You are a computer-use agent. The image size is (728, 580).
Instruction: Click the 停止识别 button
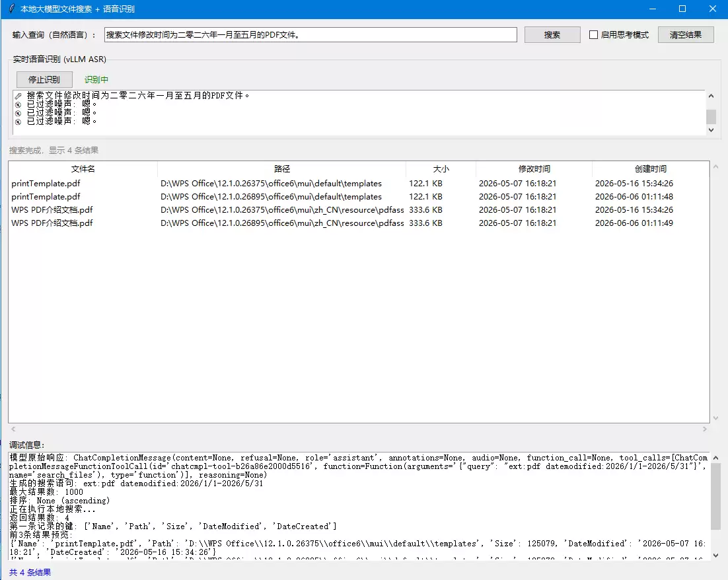(x=44, y=79)
